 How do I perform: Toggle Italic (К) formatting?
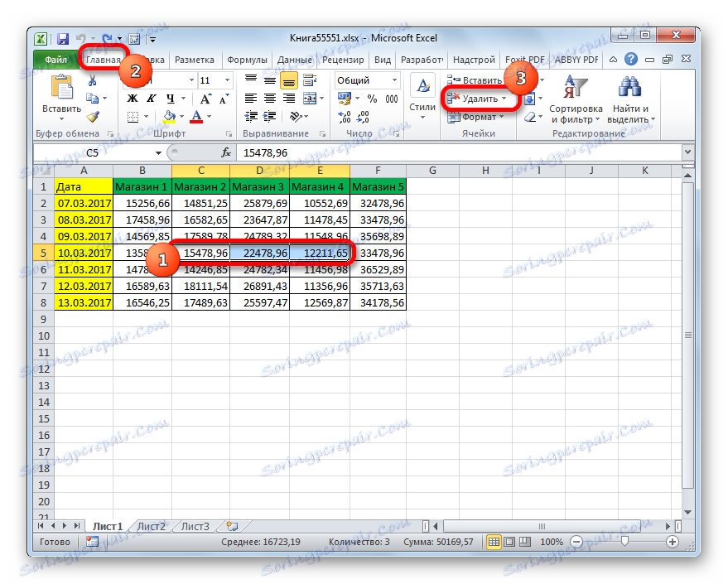pyautogui.click(x=152, y=99)
